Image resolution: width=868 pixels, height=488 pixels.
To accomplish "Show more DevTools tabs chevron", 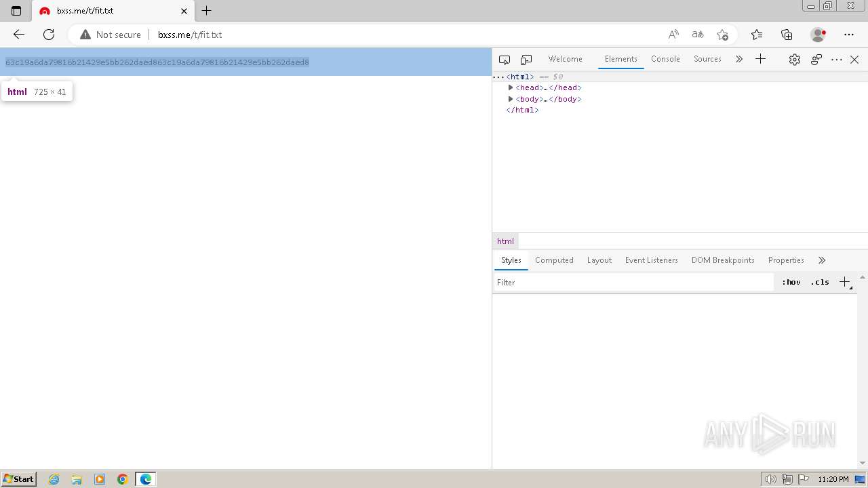I will tap(739, 59).
